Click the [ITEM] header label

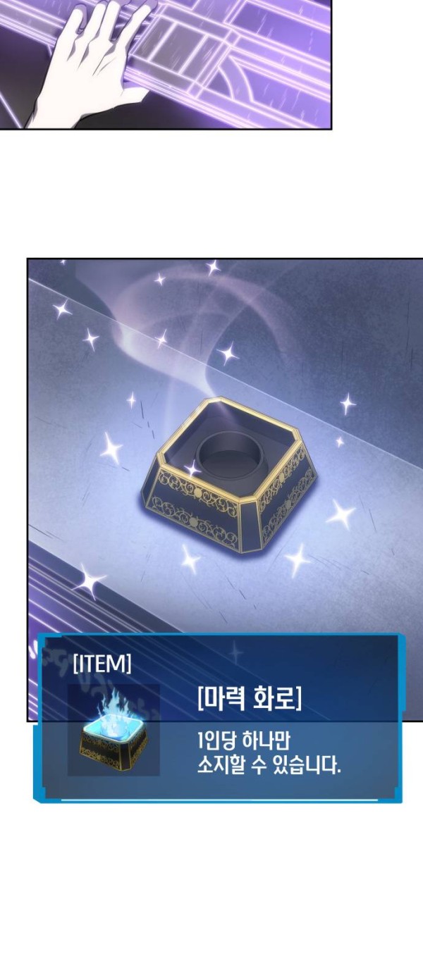(102, 664)
